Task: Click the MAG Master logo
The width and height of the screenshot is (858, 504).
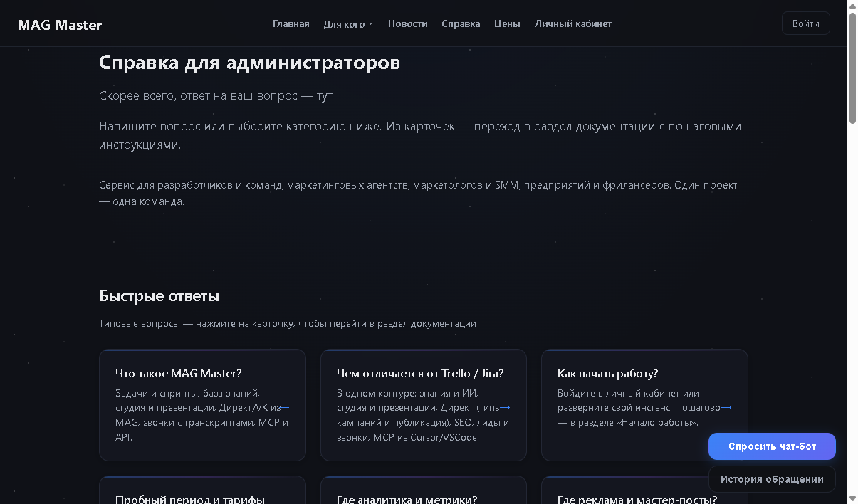Action: (60, 25)
